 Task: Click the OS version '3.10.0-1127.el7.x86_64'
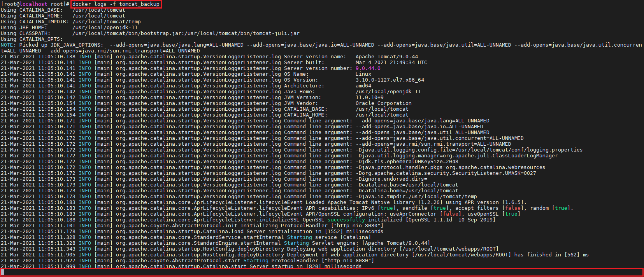pos(390,80)
